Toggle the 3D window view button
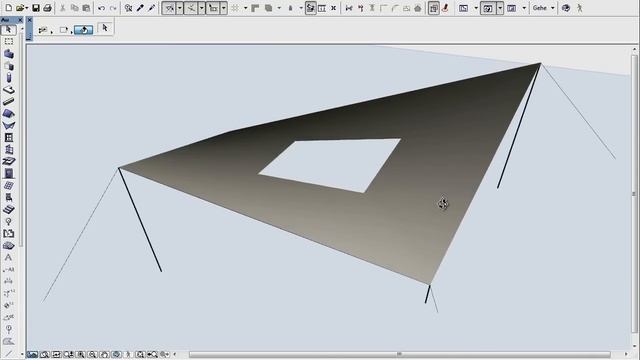The height and width of the screenshot is (360, 640). coord(488,8)
